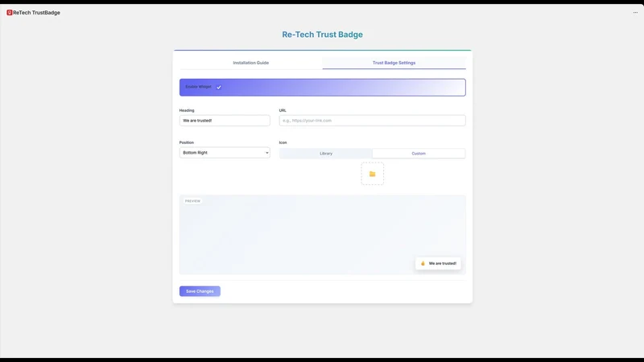This screenshot has height=362, width=644.
Task: Select the Trust Badge Settings tab
Action: click(394, 63)
